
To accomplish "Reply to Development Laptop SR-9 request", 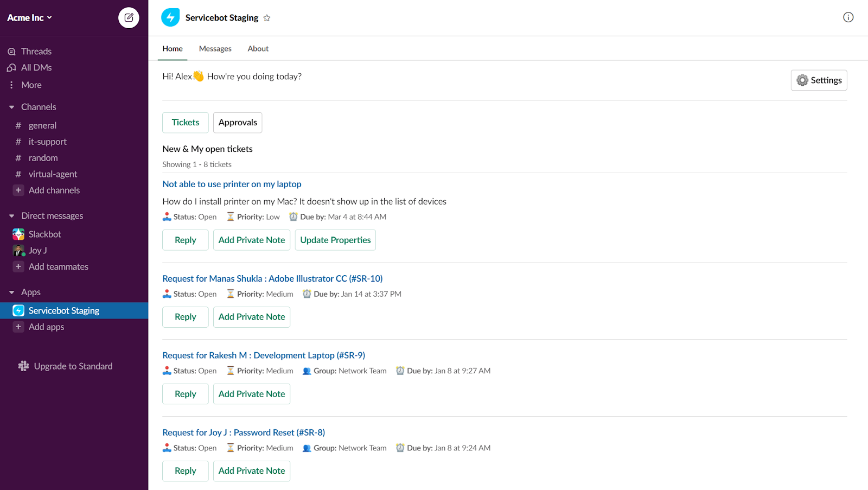I will pyautogui.click(x=186, y=394).
